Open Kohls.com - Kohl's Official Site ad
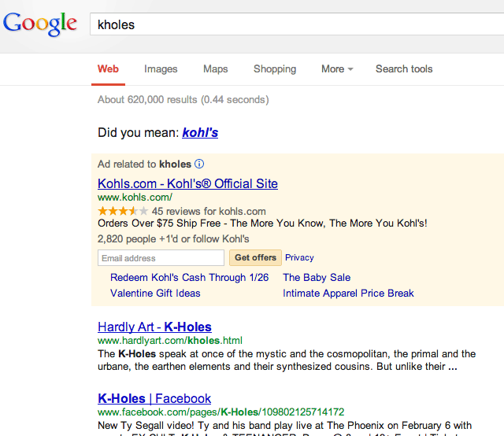504x436 pixels. pyautogui.click(x=187, y=183)
